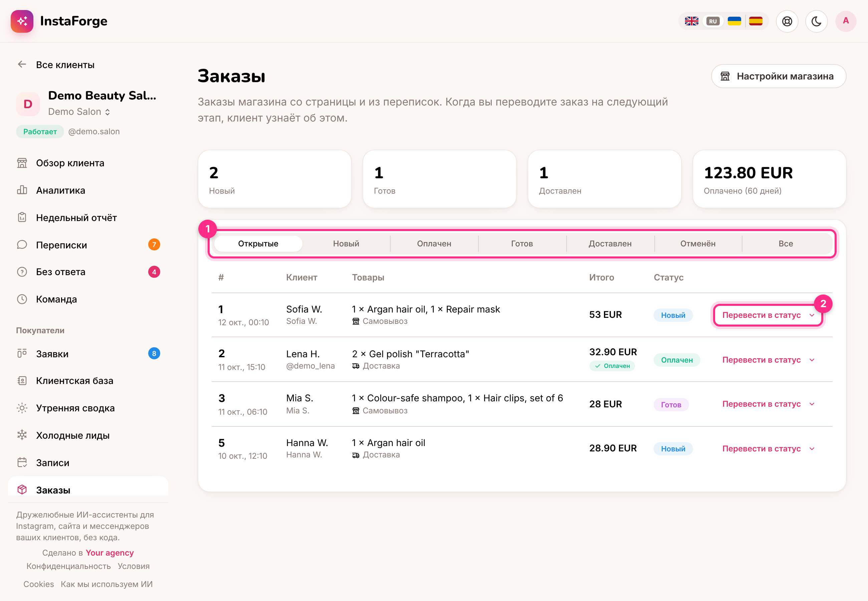The image size is (868, 601).
Task: Open Условия footer link
Action: tap(134, 566)
